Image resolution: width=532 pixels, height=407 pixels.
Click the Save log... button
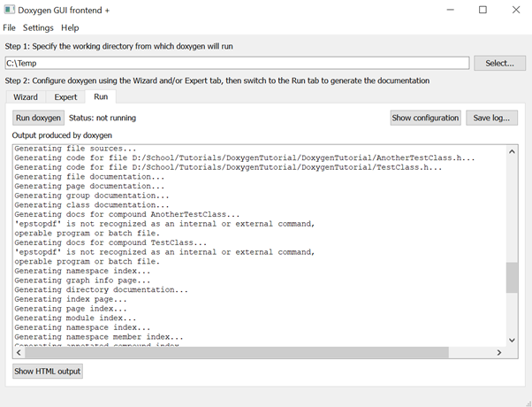pyautogui.click(x=491, y=118)
